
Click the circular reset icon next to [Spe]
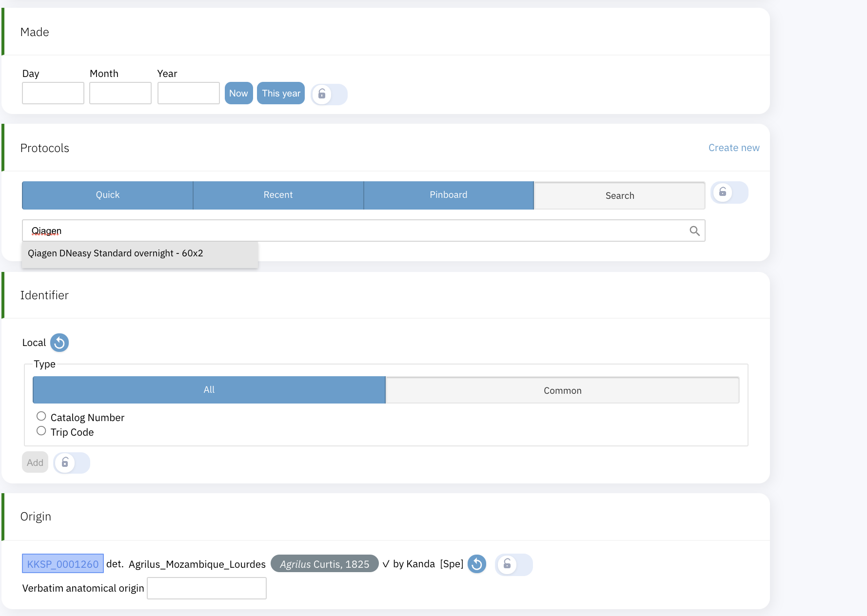pos(477,564)
